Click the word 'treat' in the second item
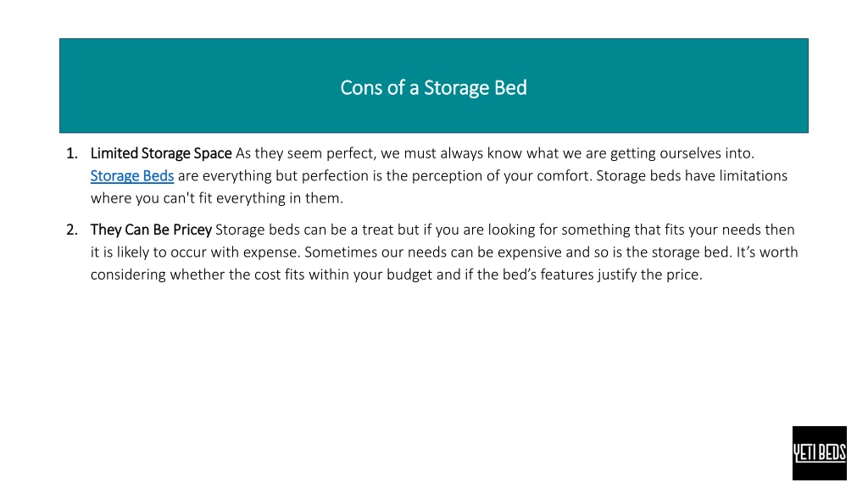 point(377,230)
